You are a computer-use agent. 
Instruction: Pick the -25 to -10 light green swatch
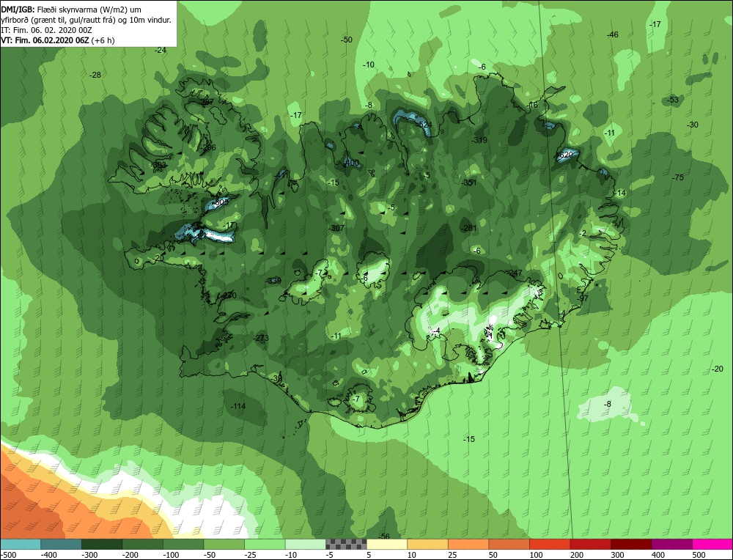click(x=265, y=544)
